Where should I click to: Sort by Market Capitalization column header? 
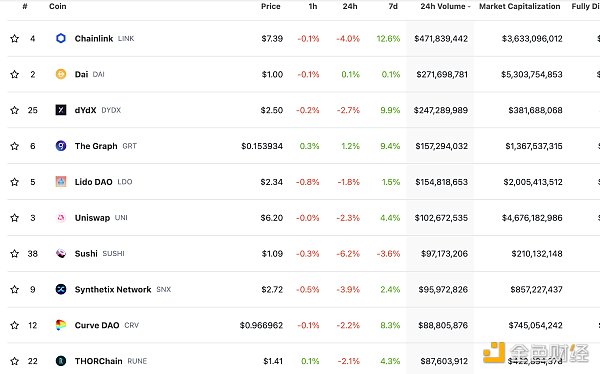point(520,6)
